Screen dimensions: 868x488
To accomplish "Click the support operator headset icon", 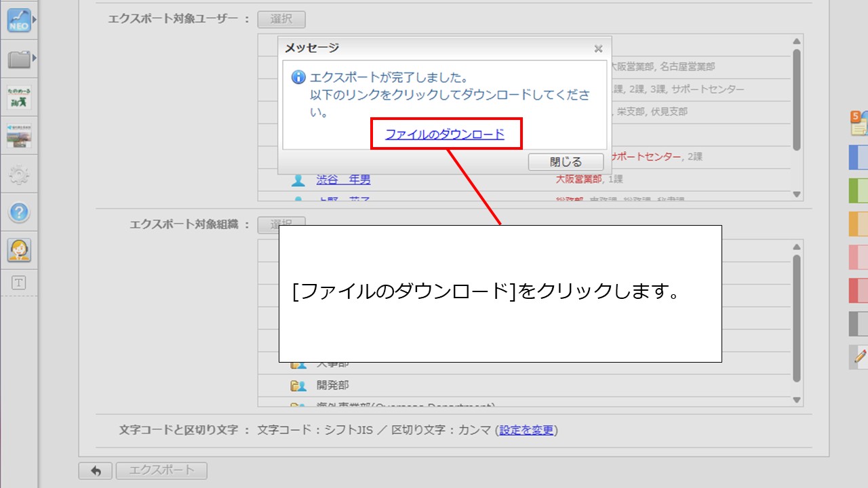I will point(19,250).
